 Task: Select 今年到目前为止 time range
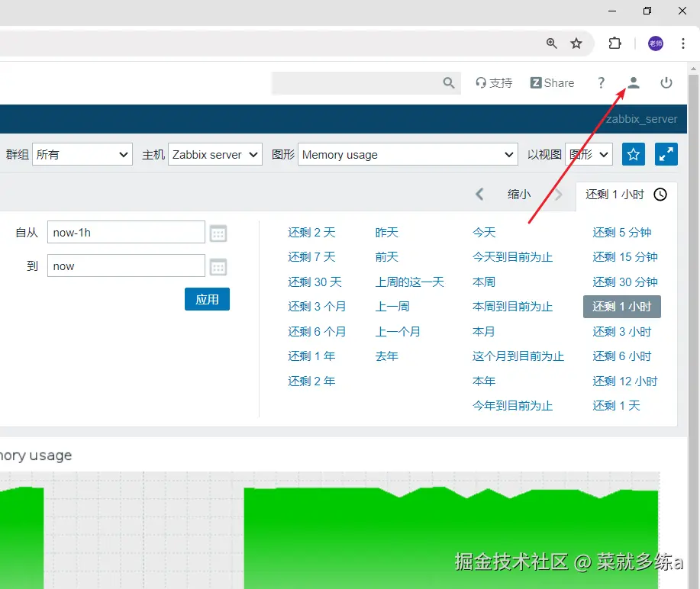512,406
